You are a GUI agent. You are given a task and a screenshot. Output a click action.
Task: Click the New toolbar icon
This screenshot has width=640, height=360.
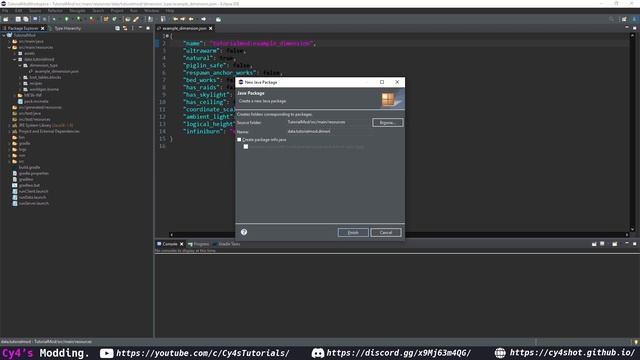[x=6, y=19]
